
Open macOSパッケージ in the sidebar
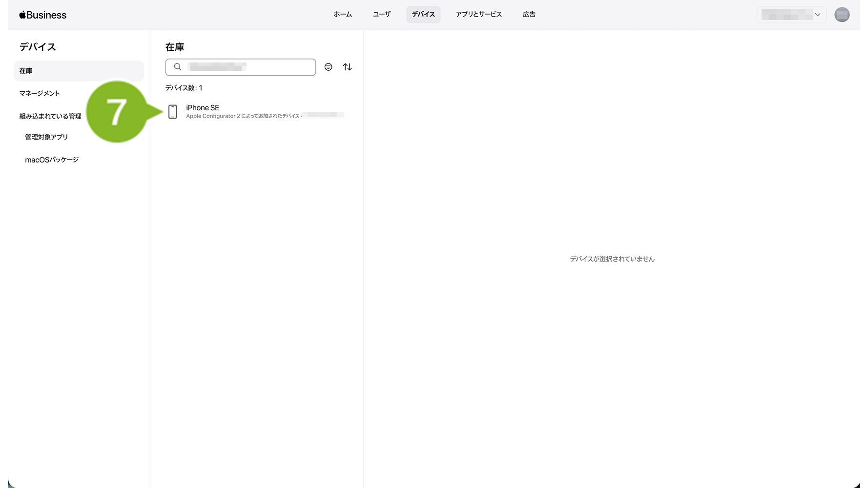click(x=52, y=160)
